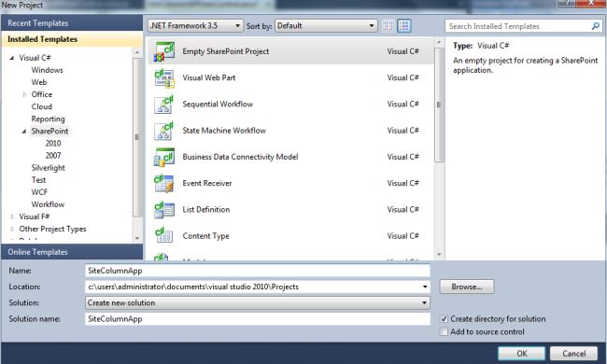Click the Browse... button
Screen dimensions: 607x364
tap(467, 287)
